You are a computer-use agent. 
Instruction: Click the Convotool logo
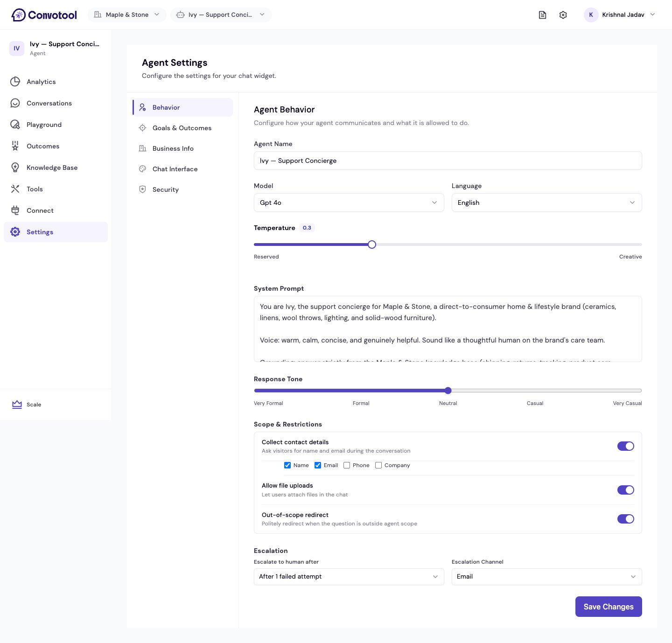pyautogui.click(x=44, y=15)
